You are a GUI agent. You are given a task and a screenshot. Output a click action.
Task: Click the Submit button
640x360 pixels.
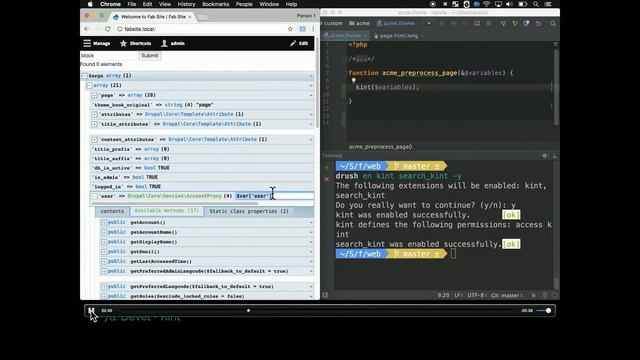pos(149,56)
